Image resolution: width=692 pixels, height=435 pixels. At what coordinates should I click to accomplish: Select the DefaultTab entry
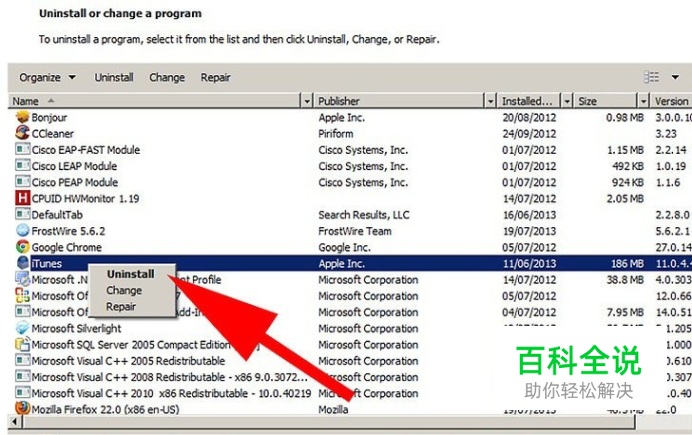pyautogui.click(x=57, y=215)
